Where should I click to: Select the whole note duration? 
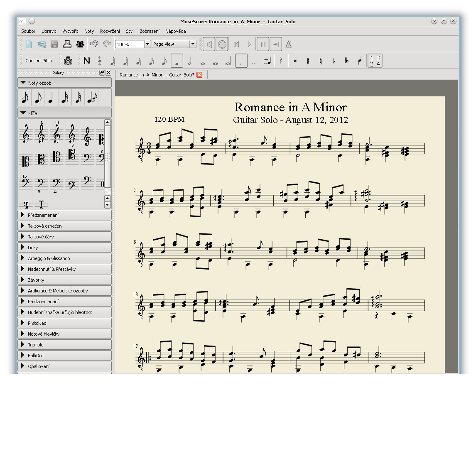tap(203, 63)
